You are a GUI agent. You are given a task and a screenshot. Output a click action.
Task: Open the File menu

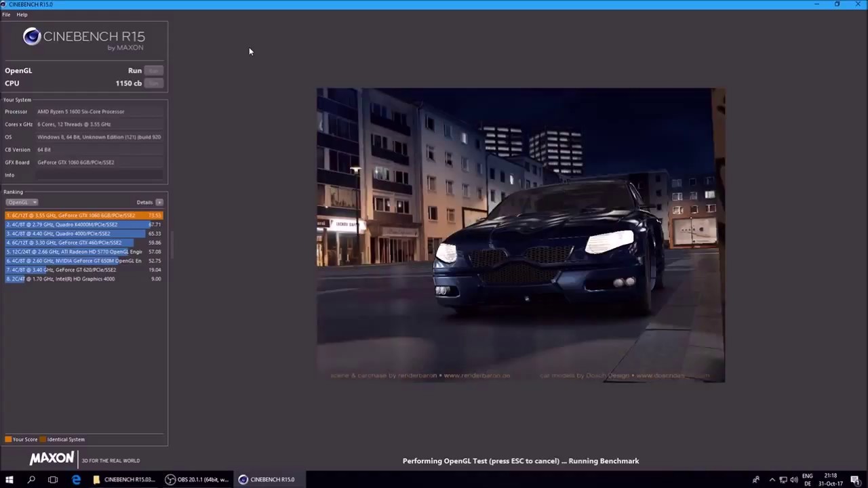[x=6, y=14]
